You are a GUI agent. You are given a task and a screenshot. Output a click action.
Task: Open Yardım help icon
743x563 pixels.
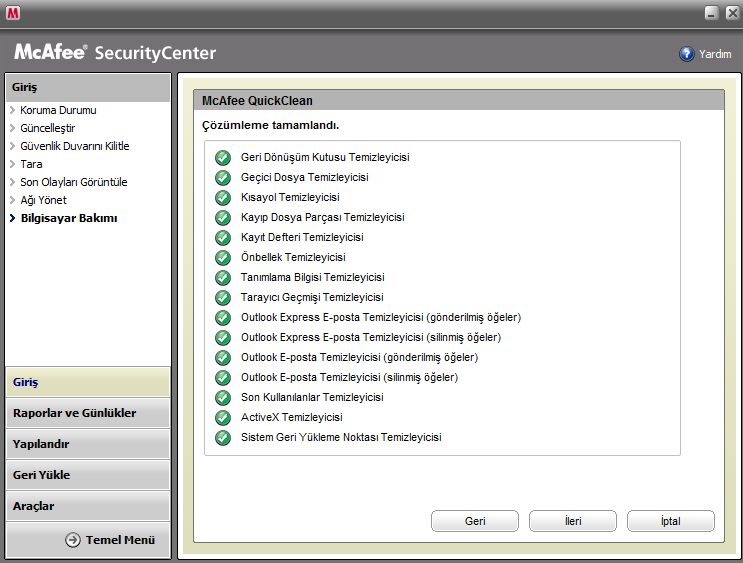pos(687,54)
